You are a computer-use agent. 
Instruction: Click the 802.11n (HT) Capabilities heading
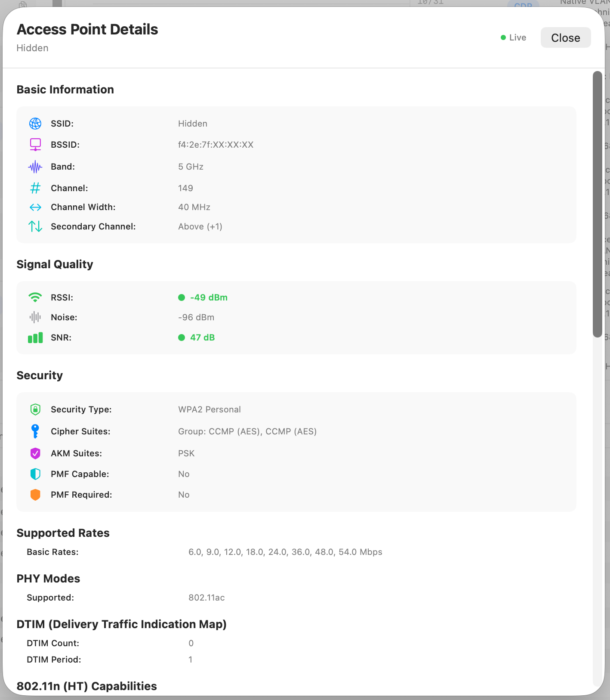86,686
